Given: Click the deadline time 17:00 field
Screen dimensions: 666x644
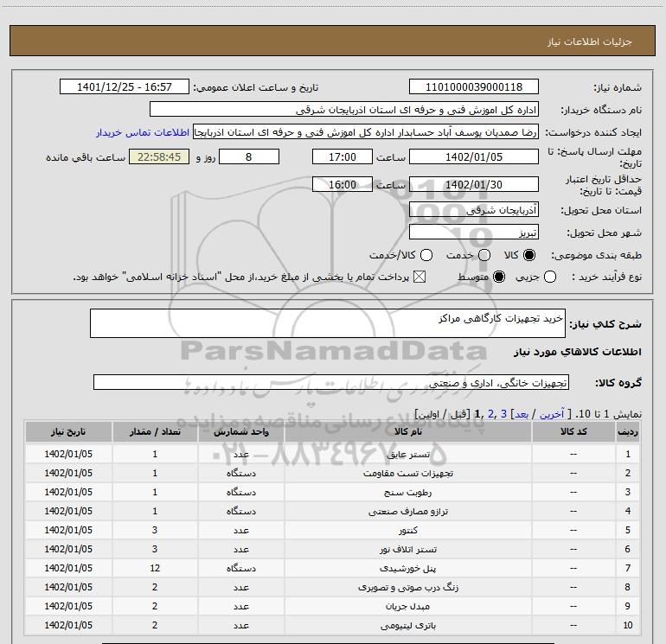Looking at the screenshot, I should (343, 156).
